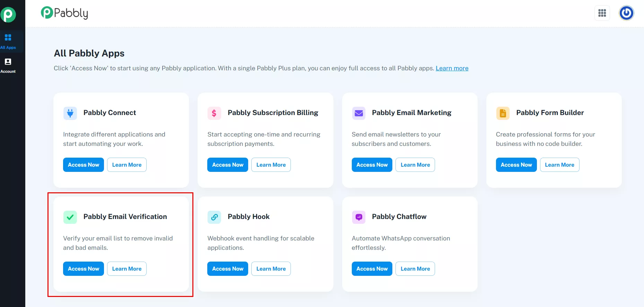The height and width of the screenshot is (307, 644).
Task: Click the Pabbly Connect plug icon
Action: coord(70,113)
